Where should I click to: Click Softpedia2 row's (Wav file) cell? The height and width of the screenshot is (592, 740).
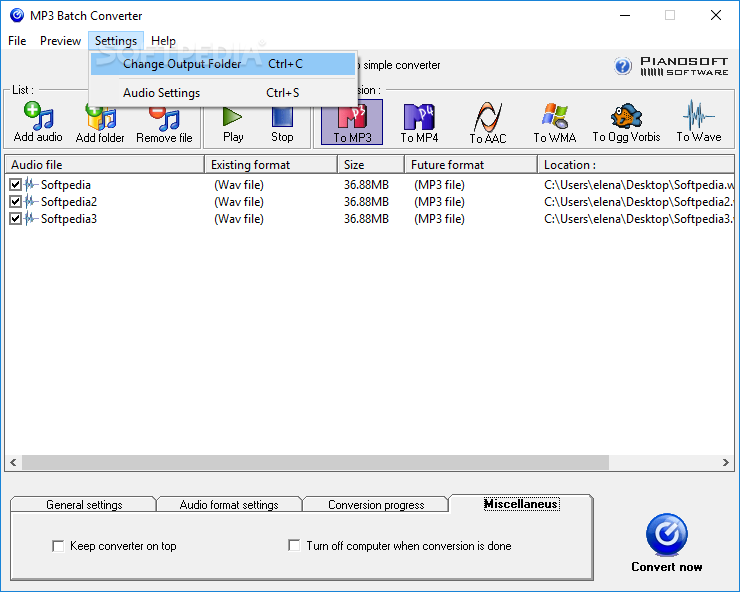tap(239, 202)
